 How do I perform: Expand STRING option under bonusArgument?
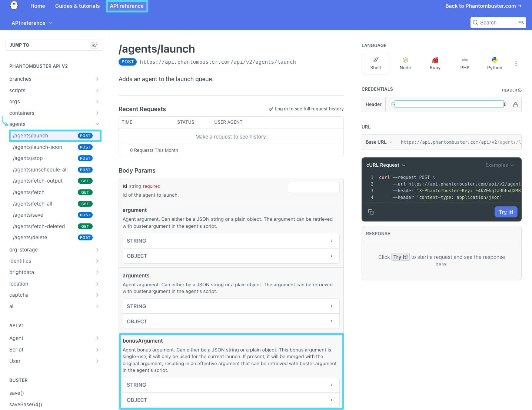[231, 385]
